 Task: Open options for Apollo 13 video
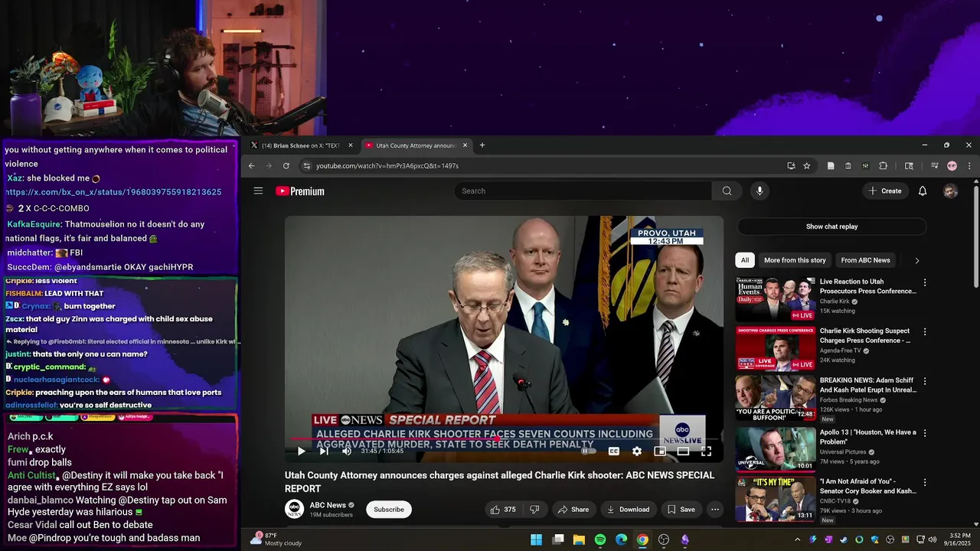tap(925, 433)
